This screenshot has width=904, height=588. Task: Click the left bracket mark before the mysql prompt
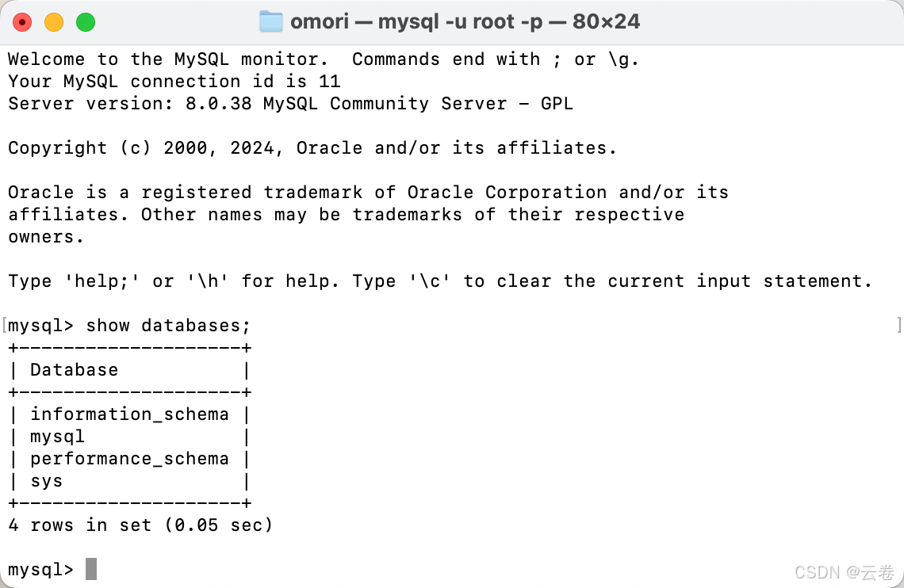pyautogui.click(x=5, y=326)
